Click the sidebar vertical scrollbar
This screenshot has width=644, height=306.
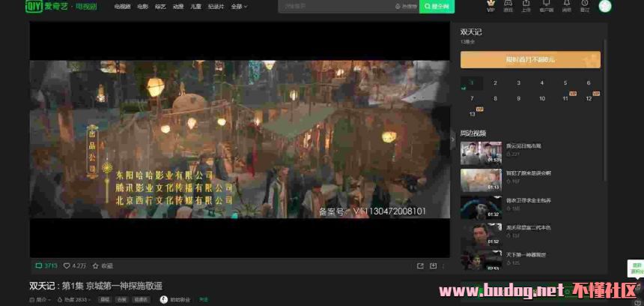tap(604, 109)
